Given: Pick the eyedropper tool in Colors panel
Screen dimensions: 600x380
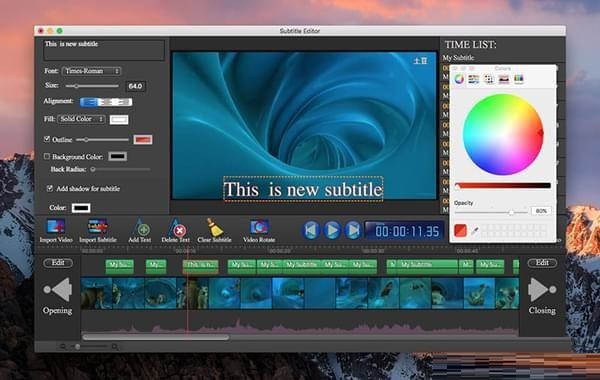Looking at the screenshot, I should [474, 231].
